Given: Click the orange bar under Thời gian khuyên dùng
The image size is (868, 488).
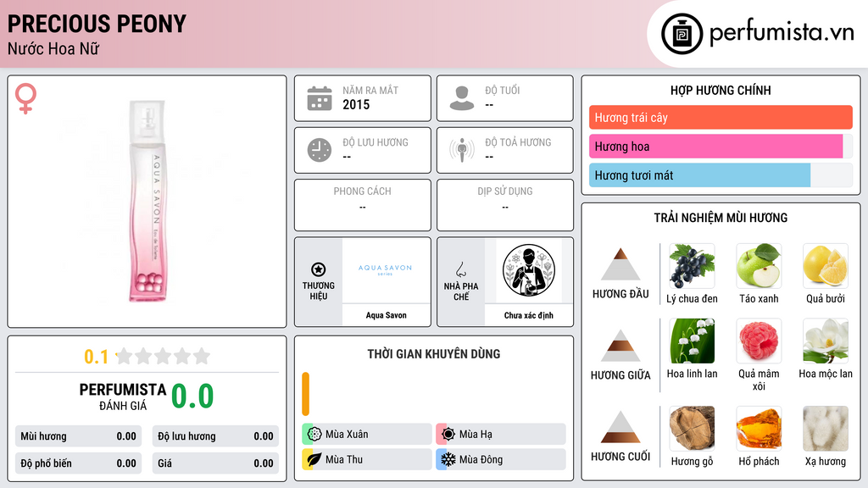Looking at the screenshot, I should tap(305, 394).
